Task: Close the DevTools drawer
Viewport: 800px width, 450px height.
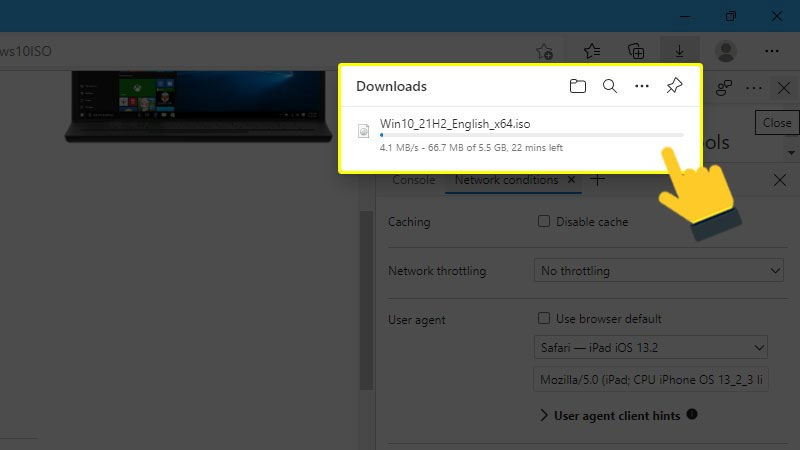Action: (780, 180)
